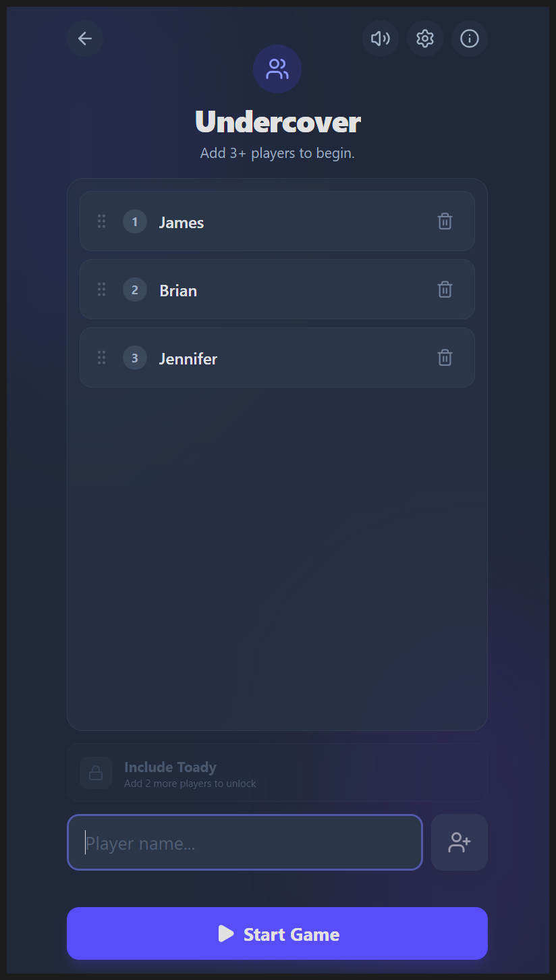Click the lock icon for Include Toady

click(96, 773)
